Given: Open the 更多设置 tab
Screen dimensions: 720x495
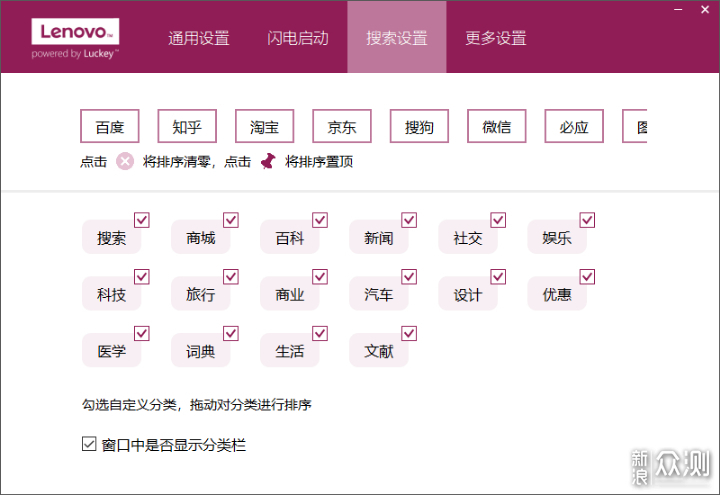Looking at the screenshot, I should [496, 38].
